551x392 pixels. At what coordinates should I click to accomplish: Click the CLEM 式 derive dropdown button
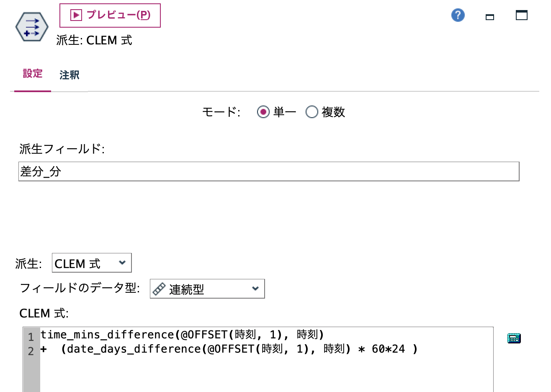(x=122, y=263)
